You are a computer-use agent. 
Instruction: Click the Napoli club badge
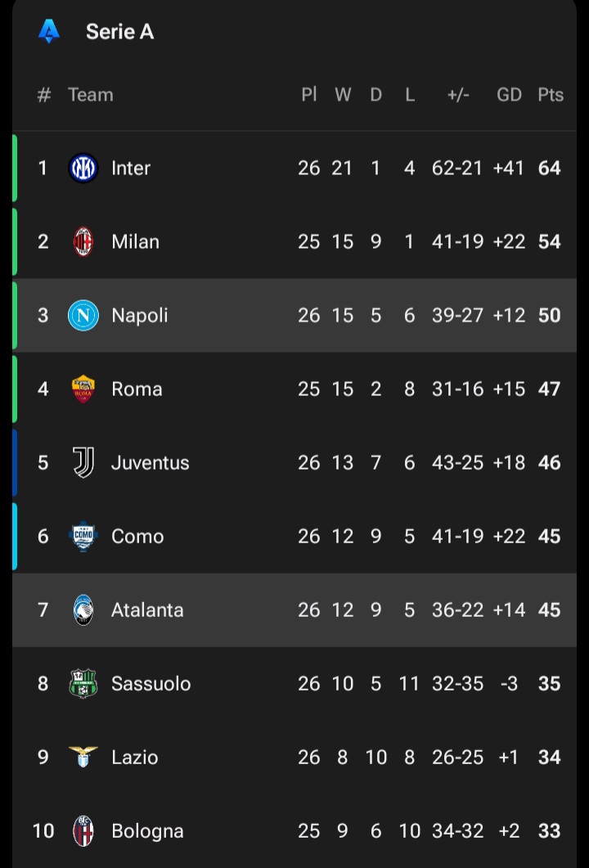coord(83,315)
